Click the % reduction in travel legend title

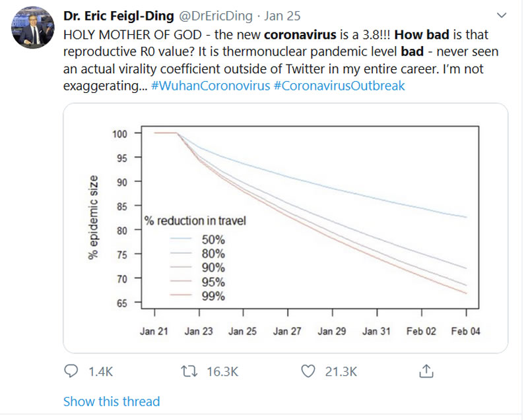coord(195,221)
